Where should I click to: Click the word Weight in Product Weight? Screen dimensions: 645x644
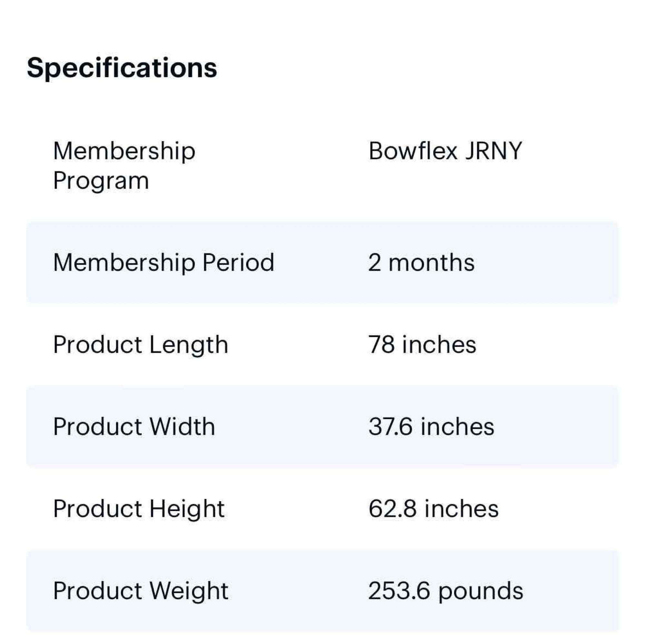[189, 591]
